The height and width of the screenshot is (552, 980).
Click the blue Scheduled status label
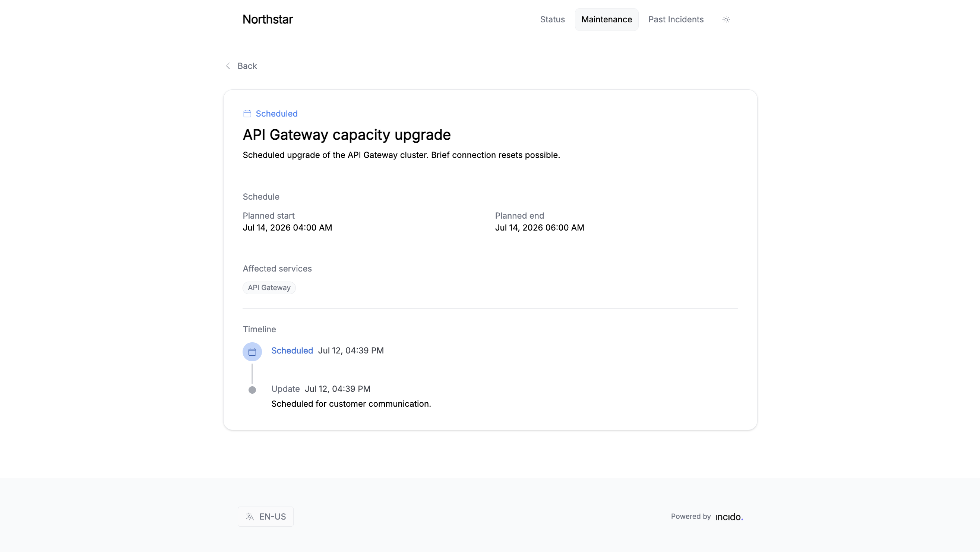(x=276, y=114)
